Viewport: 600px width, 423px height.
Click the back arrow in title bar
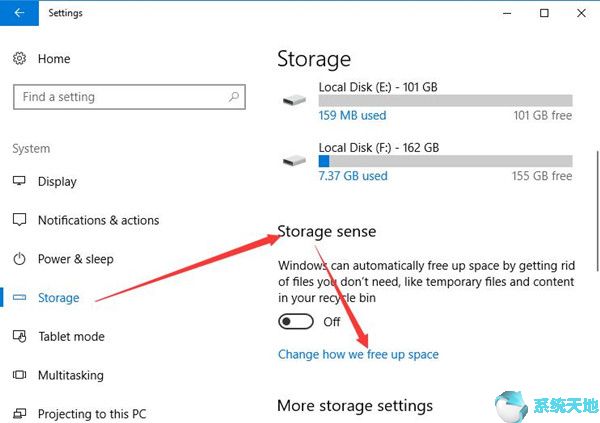click(x=20, y=13)
